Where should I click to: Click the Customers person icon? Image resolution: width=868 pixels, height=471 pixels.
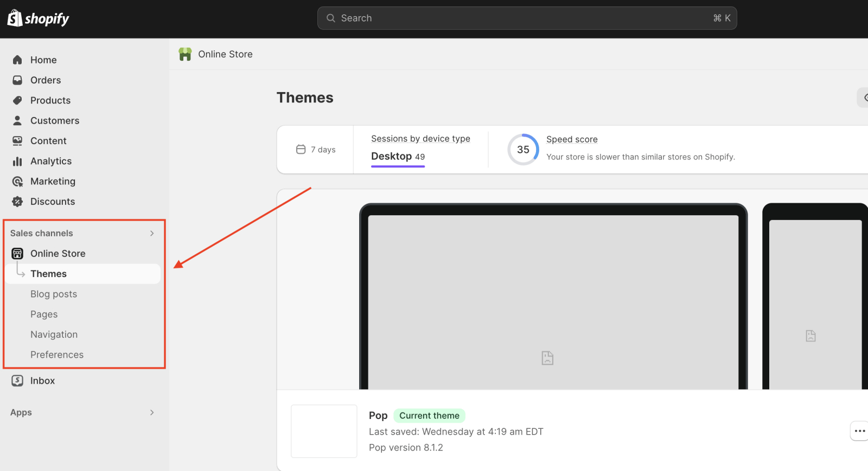(x=17, y=120)
